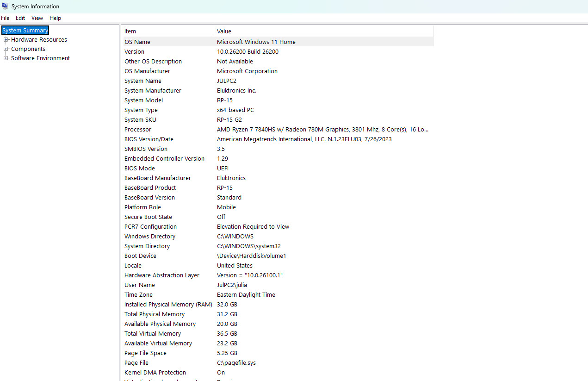Click the value Eluktronics Inc.
Screen dimensions: 588x381
(x=236, y=91)
